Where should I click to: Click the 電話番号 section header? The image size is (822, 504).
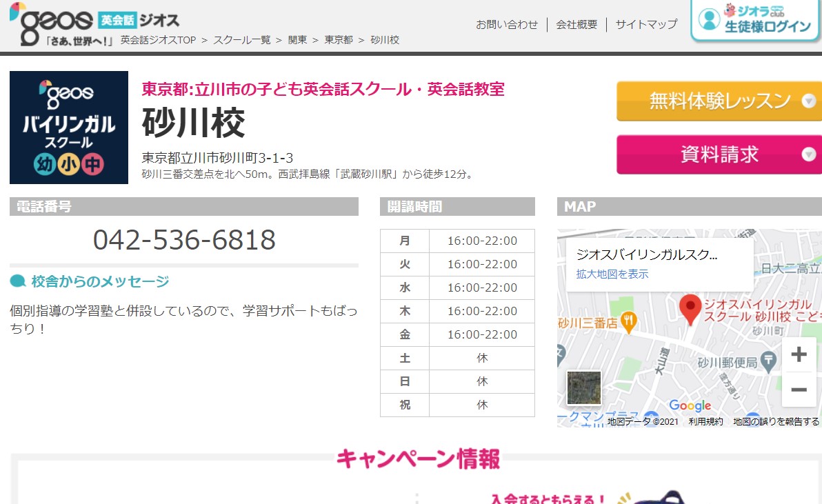(x=184, y=206)
